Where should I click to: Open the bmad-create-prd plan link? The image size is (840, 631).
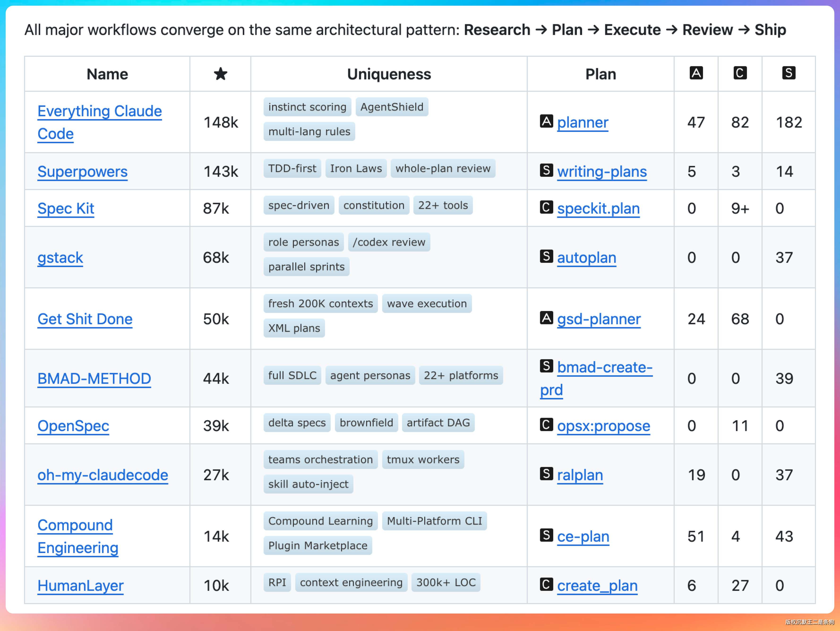[604, 368]
